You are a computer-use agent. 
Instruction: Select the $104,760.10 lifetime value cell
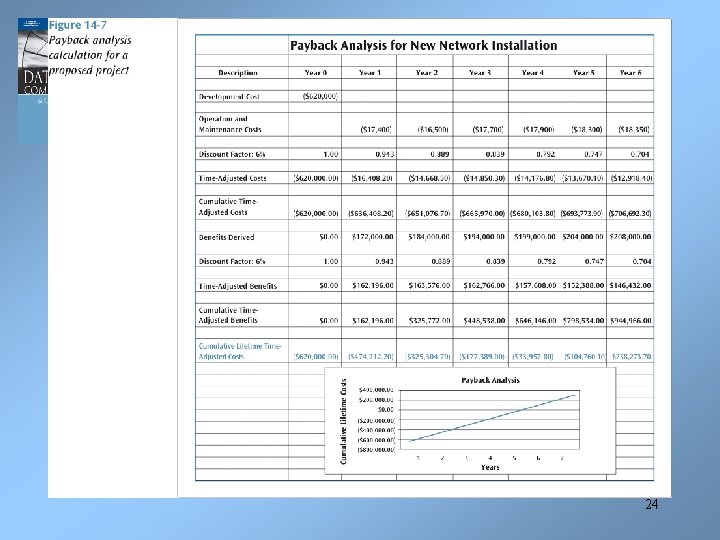pyautogui.click(x=585, y=357)
